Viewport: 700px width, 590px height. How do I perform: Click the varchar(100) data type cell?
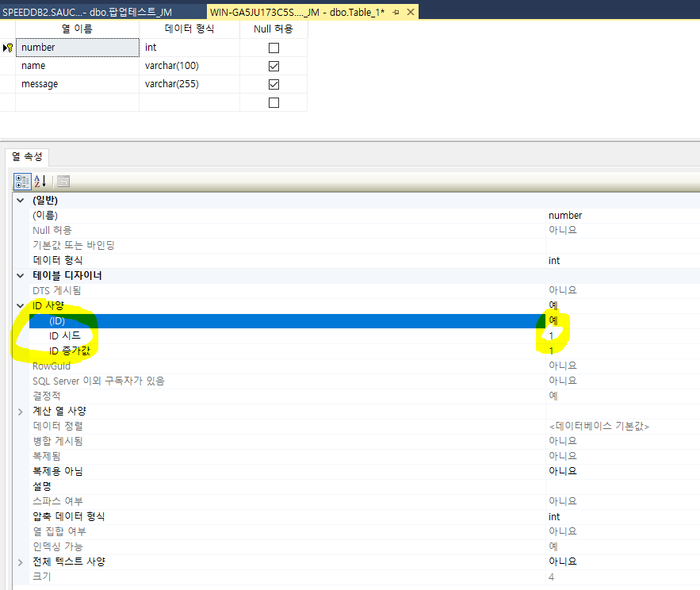[x=189, y=65]
